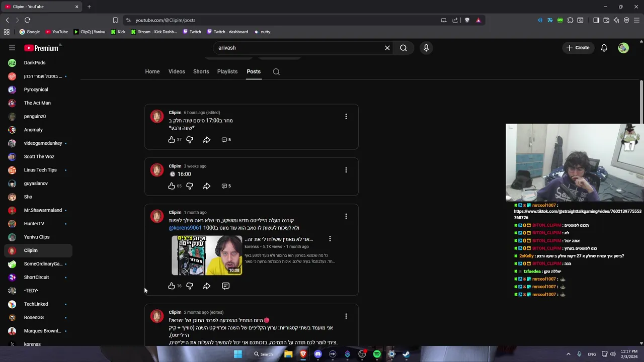Open comments on the 16:00 post
The image size is (644, 362).
226,186
